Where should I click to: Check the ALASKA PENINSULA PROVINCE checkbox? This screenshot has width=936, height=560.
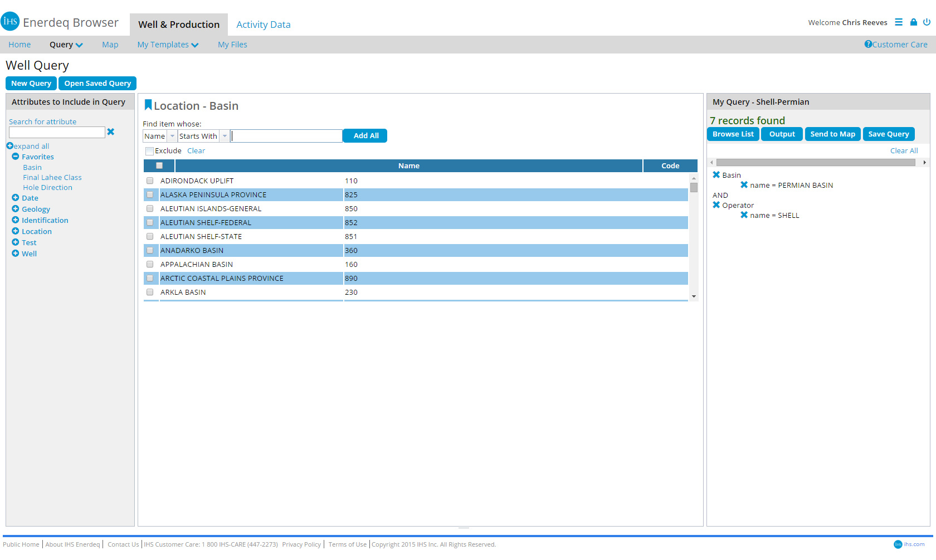(150, 194)
